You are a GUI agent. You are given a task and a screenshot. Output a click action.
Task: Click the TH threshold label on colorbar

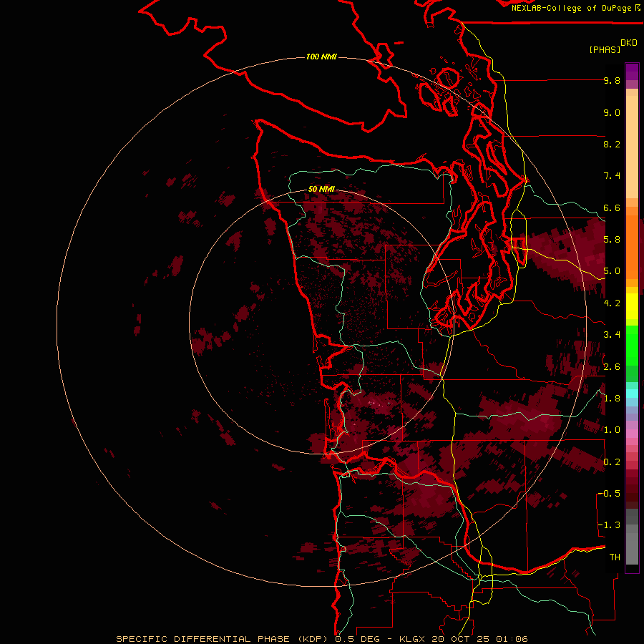tap(615, 557)
